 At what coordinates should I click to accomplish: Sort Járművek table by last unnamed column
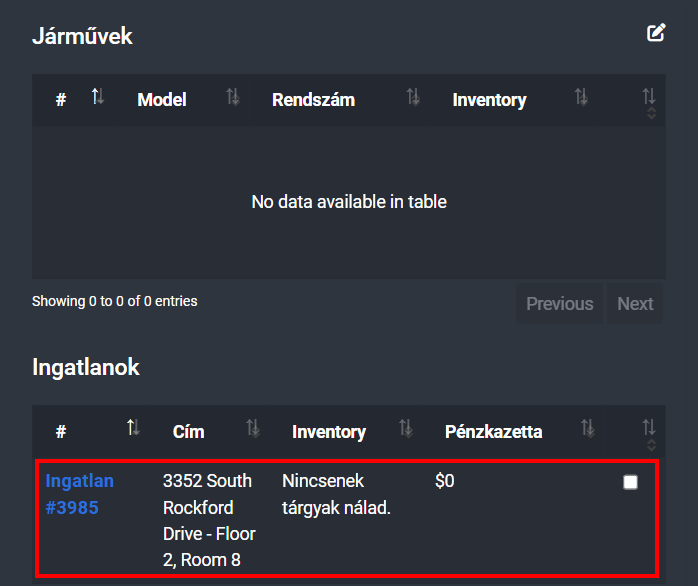(632, 100)
